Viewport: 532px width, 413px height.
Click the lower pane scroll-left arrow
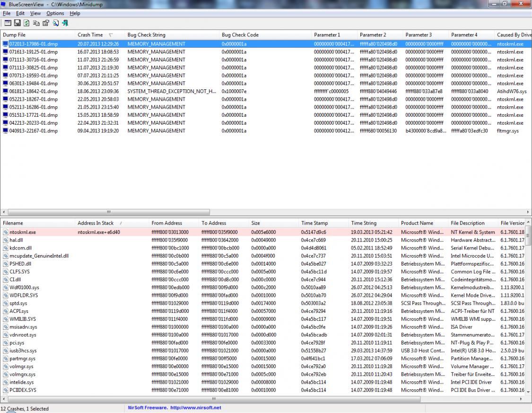point(3,399)
